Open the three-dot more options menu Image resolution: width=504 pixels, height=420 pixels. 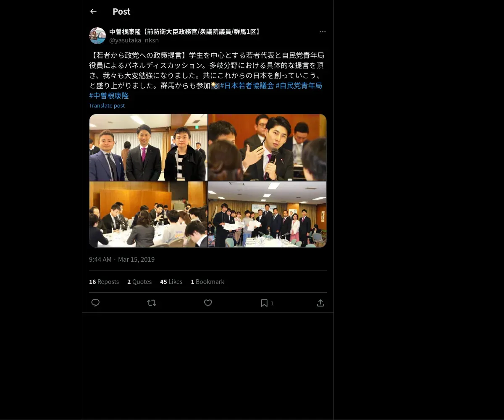pyautogui.click(x=323, y=32)
